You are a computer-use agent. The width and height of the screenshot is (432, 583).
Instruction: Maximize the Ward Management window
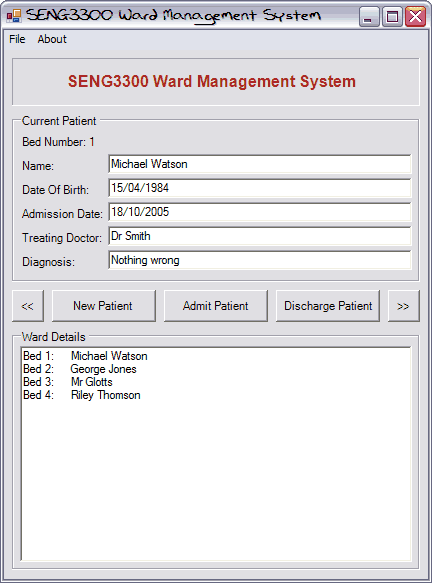pyautogui.click(x=392, y=17)
